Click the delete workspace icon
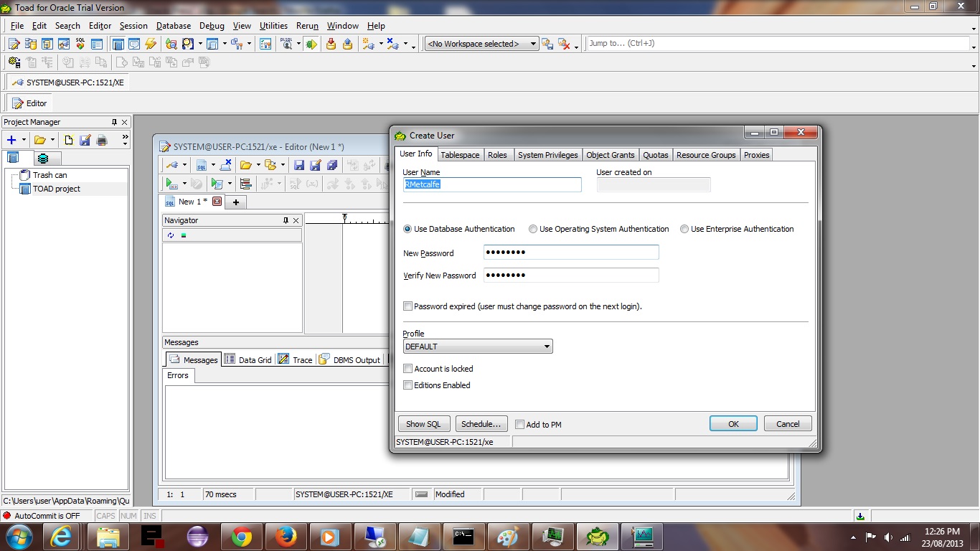The height and width of the screenshot is (551, 980). 565,44
